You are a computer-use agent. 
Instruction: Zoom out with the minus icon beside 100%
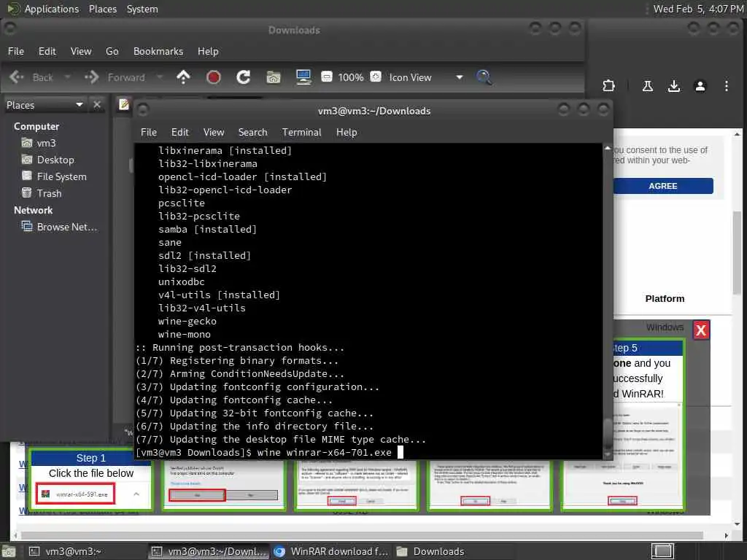(327, 77)
